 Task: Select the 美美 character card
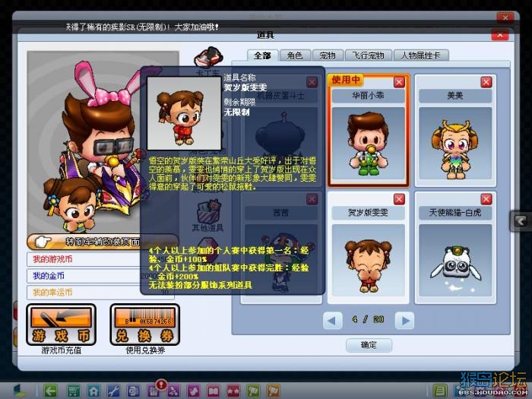point(455,130)
